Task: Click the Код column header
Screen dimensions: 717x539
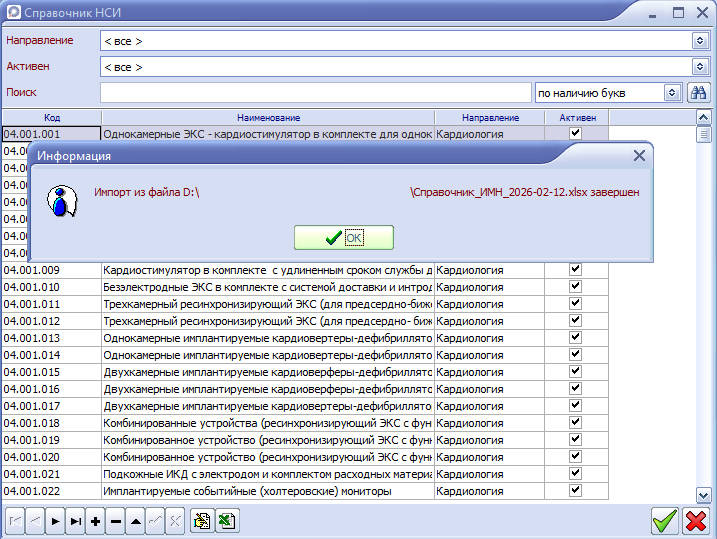Action: click(x=51, y=118)
